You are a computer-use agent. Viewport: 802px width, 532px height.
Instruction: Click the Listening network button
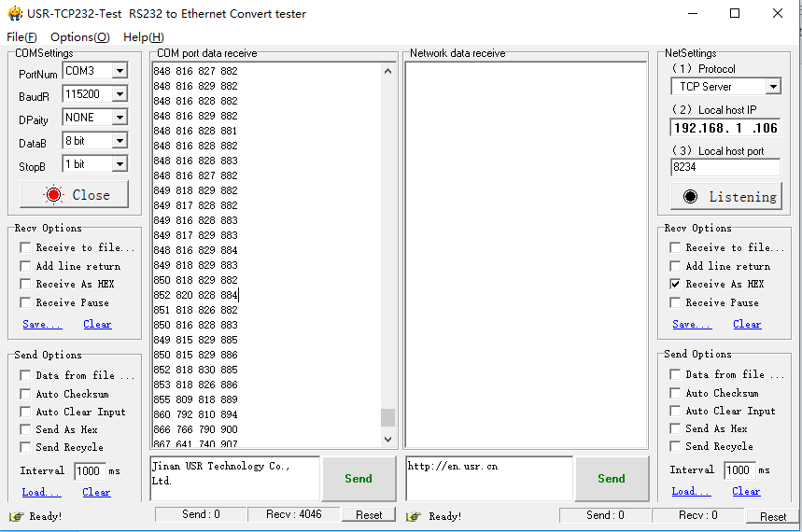coord(726,196)
